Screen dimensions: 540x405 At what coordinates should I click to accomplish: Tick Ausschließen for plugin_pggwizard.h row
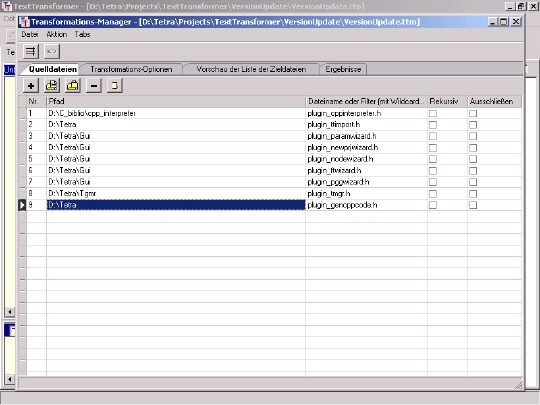point(473,182)
